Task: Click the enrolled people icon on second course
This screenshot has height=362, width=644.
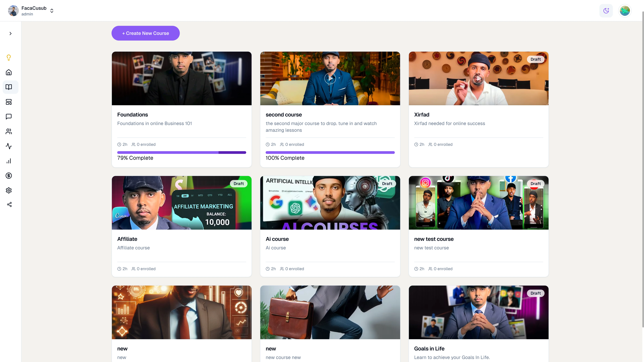Action: 282,144
